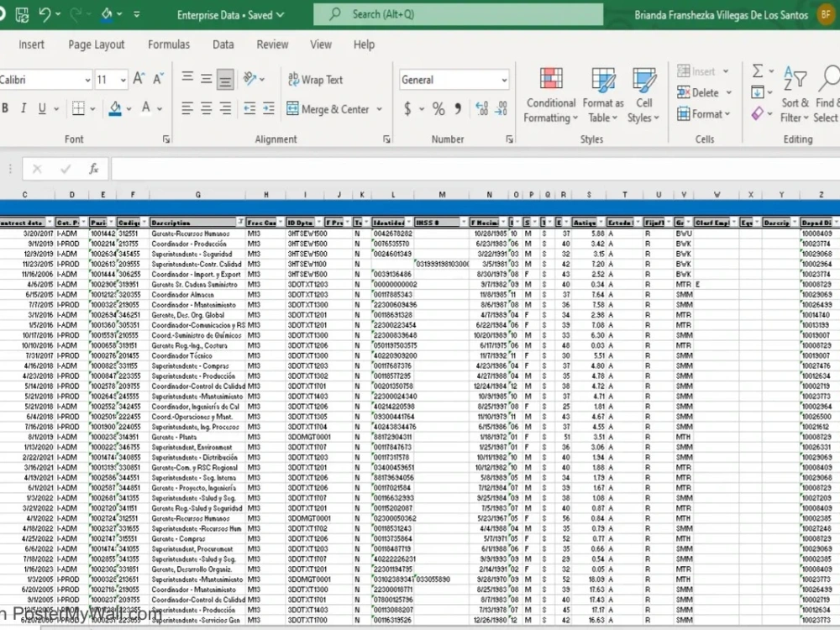Image resolution: width=840 pixels, height=630 pixels.
Task: Click the Orientation text angle icon
Action: (249, 79)
